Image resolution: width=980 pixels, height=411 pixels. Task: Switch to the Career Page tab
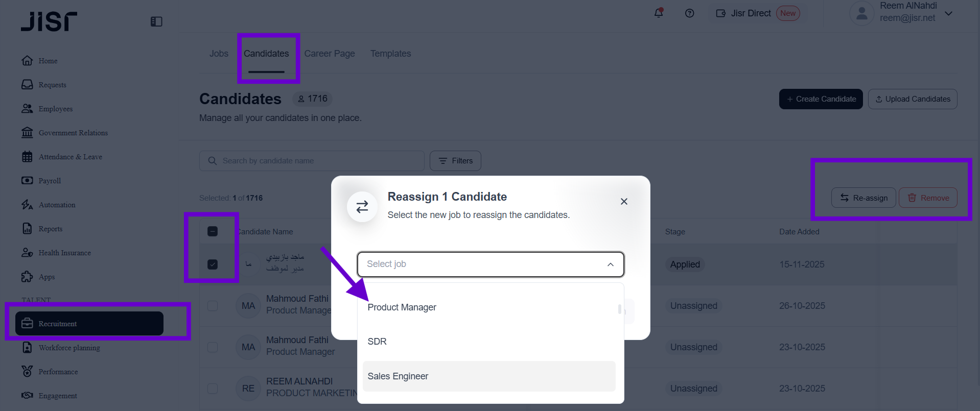pyautogui.click(x=330, y=54)
